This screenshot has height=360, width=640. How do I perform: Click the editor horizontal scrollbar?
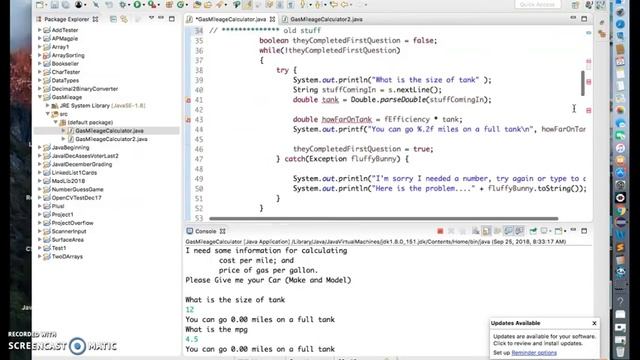tap(384, 219)
